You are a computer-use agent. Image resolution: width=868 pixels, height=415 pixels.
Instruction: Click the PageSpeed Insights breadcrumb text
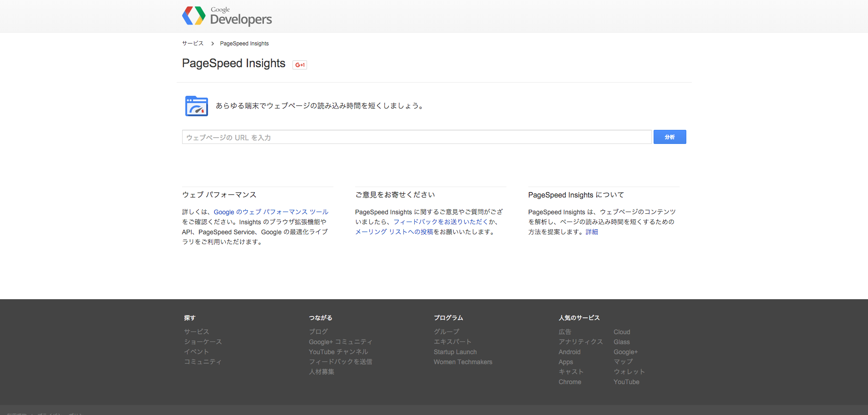pyautogui.click(x=244, y=44)
